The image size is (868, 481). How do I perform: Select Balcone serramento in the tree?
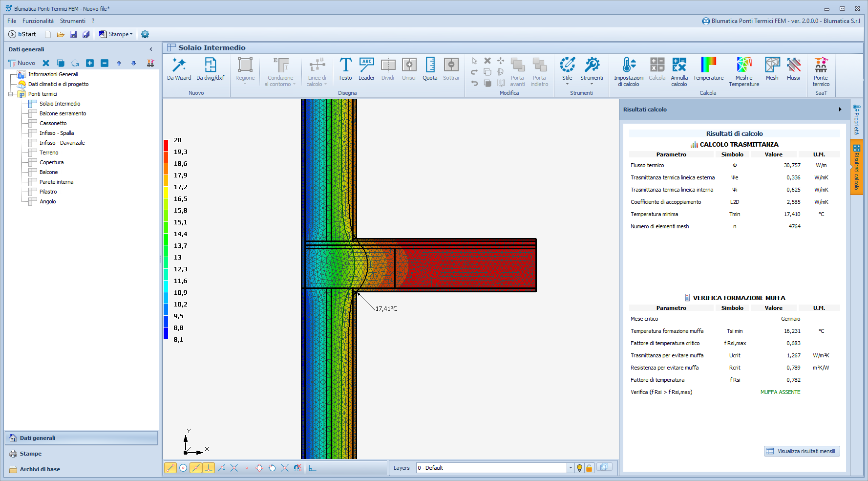tap(63, 113)
